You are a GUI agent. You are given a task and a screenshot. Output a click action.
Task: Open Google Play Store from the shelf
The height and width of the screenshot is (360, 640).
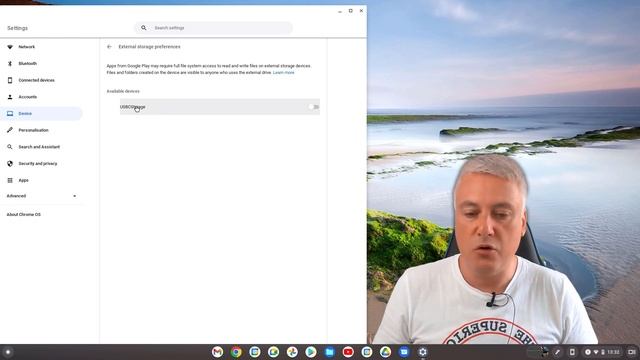311,351
